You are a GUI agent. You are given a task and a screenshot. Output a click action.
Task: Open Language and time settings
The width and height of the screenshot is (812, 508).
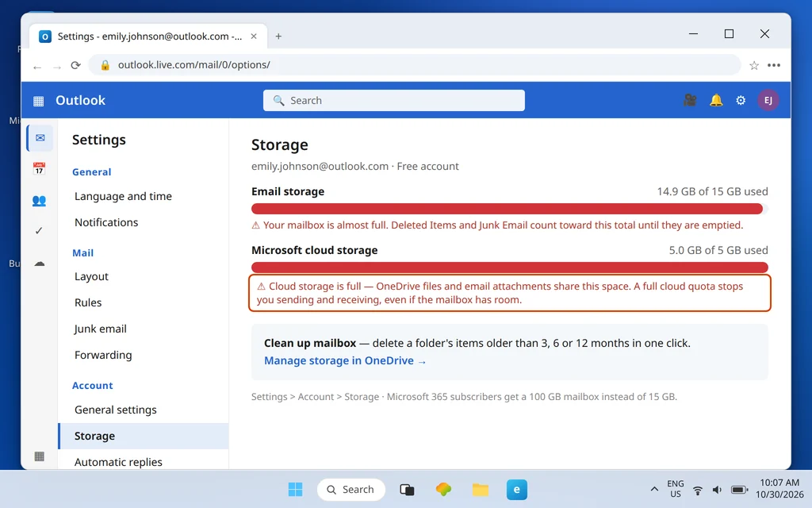123,197
